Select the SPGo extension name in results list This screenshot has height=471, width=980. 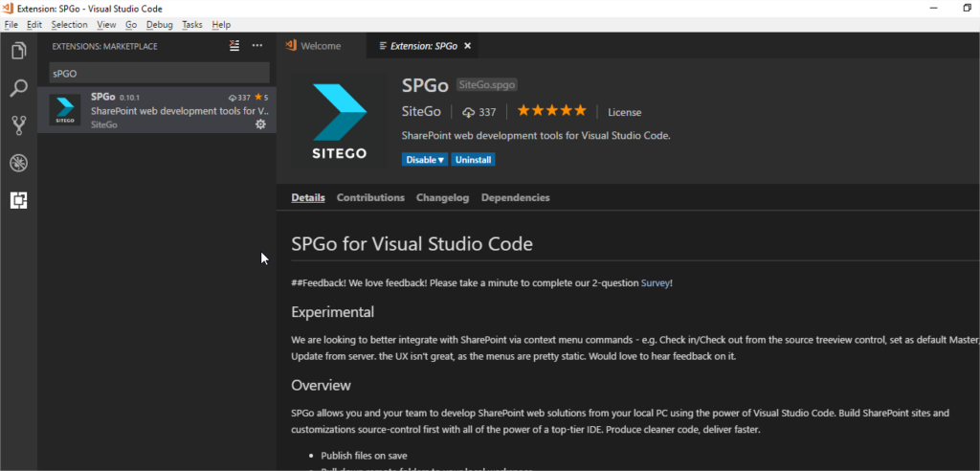pyautogui.click(x=103, y=97)
